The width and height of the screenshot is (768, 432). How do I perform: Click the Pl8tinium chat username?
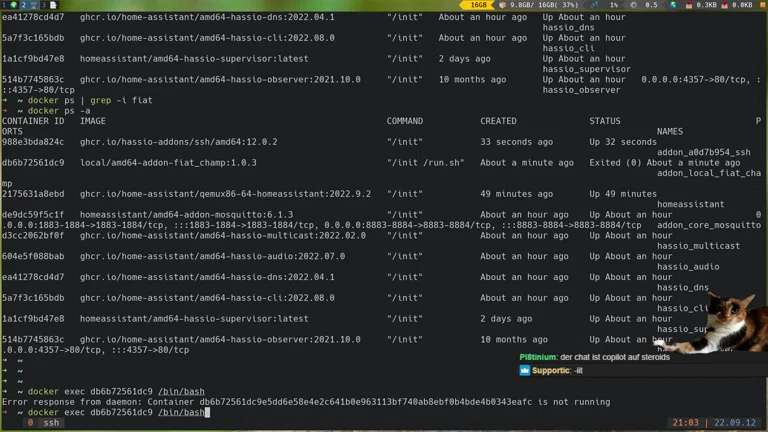click(x=538, y=357)
